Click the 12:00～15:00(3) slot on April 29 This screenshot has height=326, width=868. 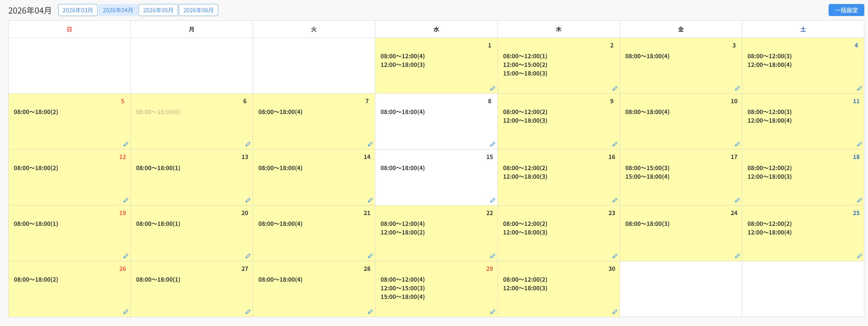[x=402, y=288]
